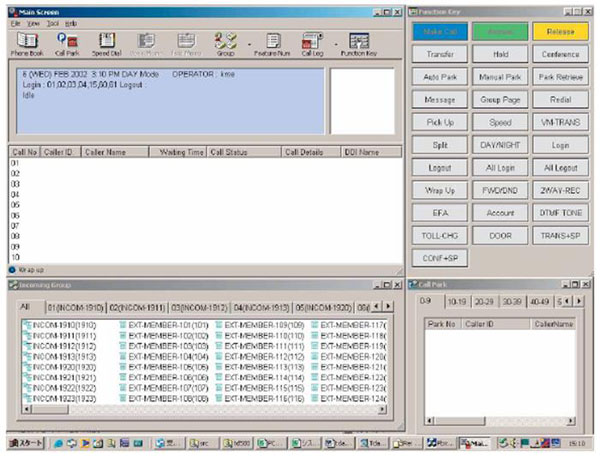This screenshot has height=457, width=600.
Task: Click the Caller Name column header in Main Screen
Action: coord(115,152)
